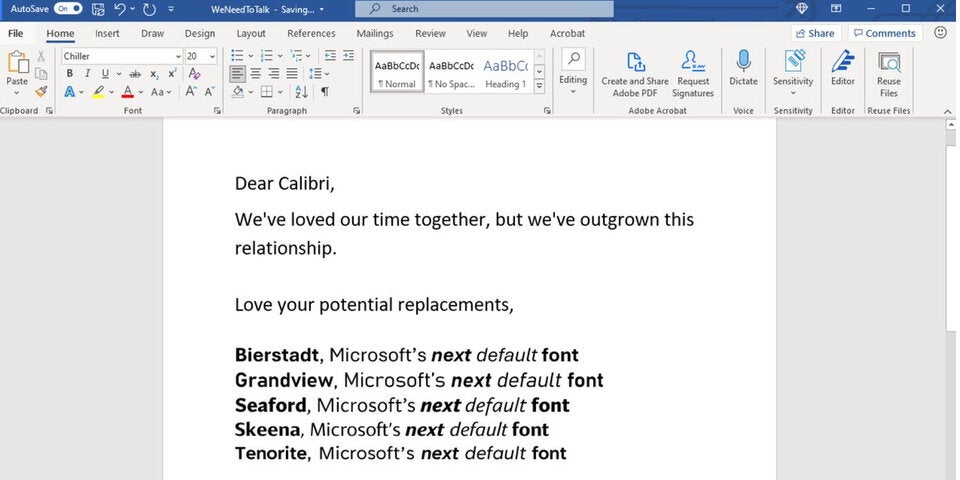Viewport: 960px width, 480px height.
Task: Apply the No Spacing style
Action: pos(451,72)
